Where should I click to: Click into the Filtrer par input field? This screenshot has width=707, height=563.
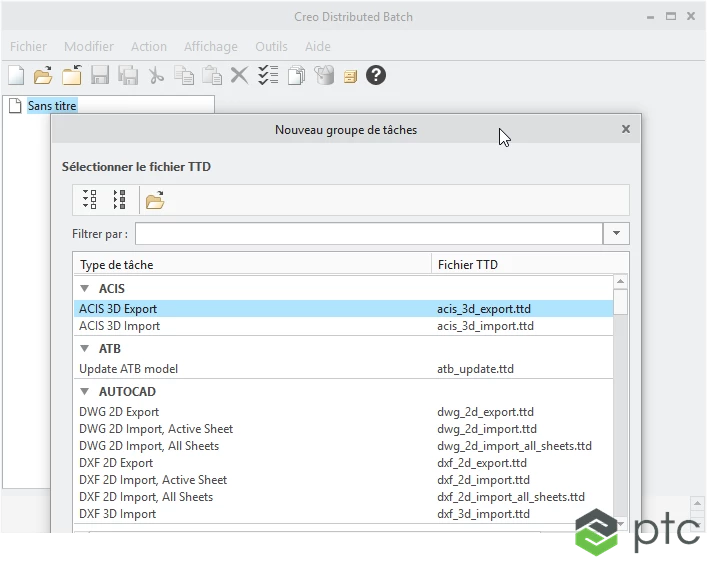tap(369, 233)
